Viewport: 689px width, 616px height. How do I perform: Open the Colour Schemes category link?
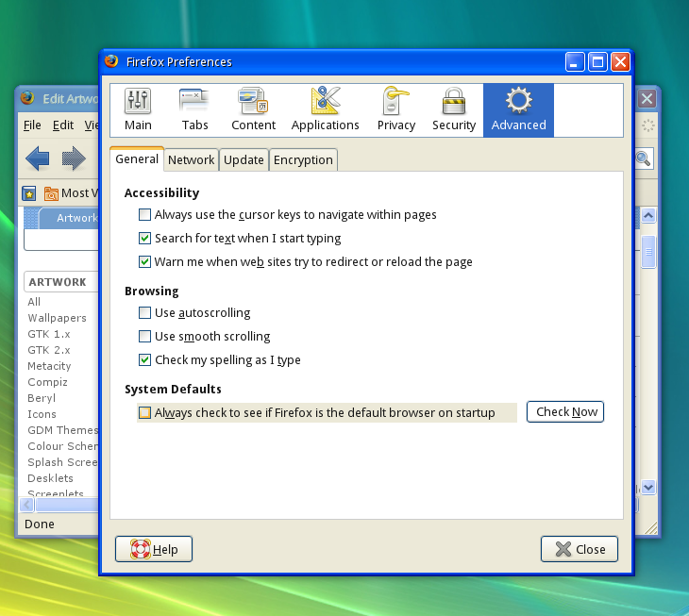click(x=63, y=446)
